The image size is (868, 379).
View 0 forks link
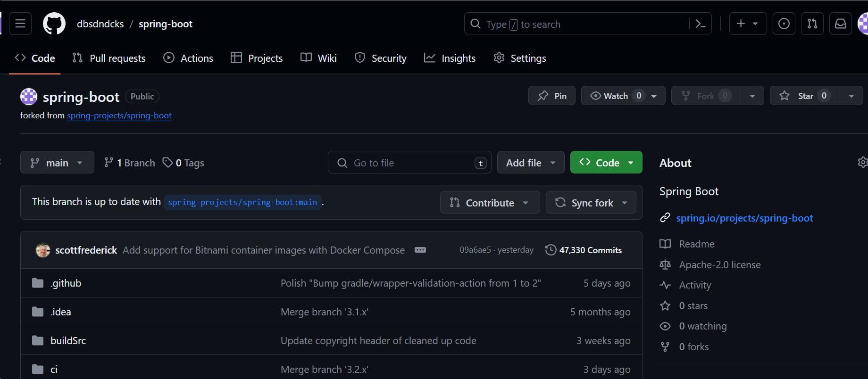(x=694, y=346)
